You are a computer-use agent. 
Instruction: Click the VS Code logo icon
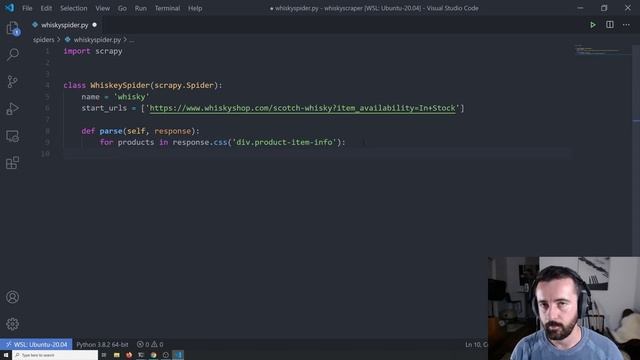[9, 8]
